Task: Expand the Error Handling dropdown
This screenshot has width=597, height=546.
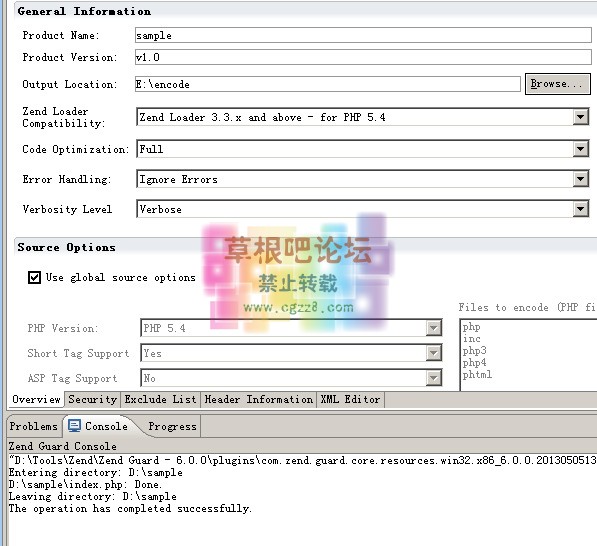Action: coord(580,179)
